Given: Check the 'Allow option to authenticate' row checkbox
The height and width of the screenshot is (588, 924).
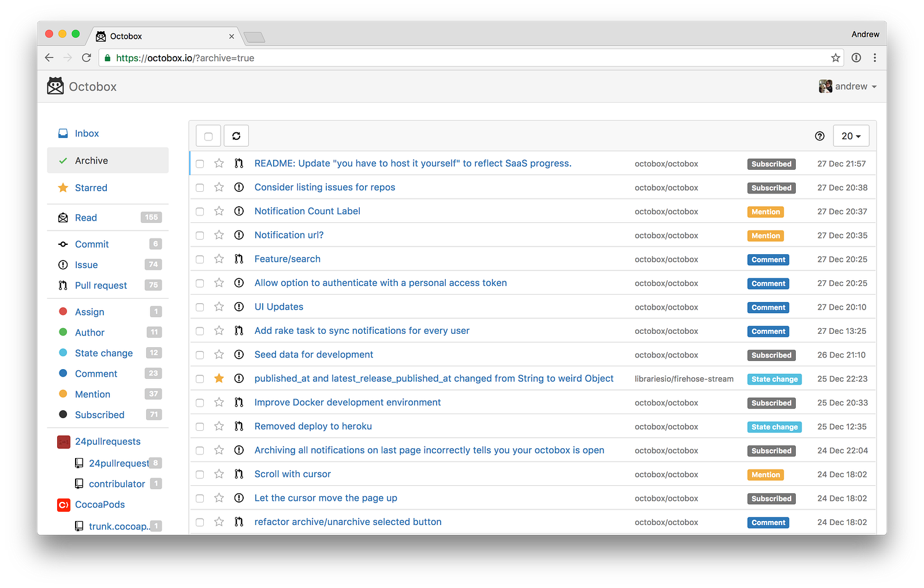Looking at the screenshot, I should pyautogui.click(x=200, y=284).
